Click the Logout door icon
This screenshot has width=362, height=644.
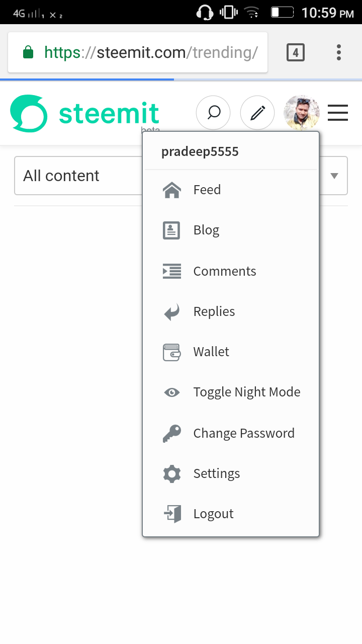click(172, 514)
